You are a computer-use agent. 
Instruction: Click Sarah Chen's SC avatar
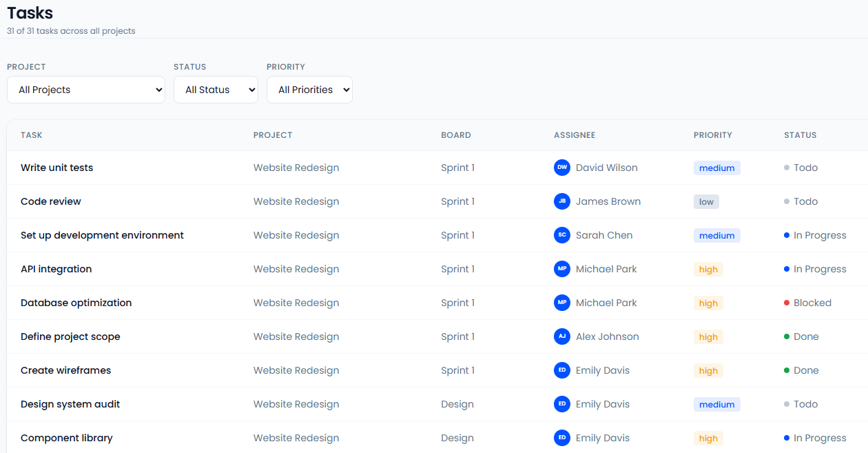562,235
